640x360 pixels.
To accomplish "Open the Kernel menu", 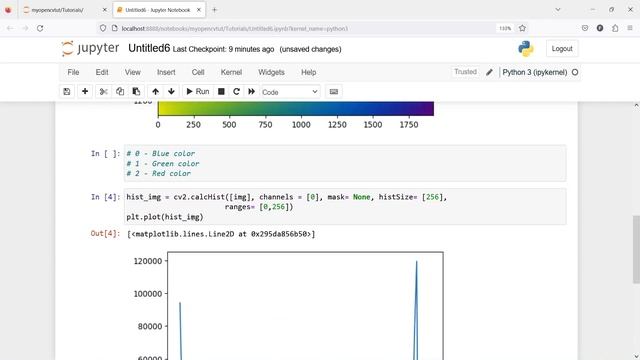I will pyautogui.click(x=231, y=72).
